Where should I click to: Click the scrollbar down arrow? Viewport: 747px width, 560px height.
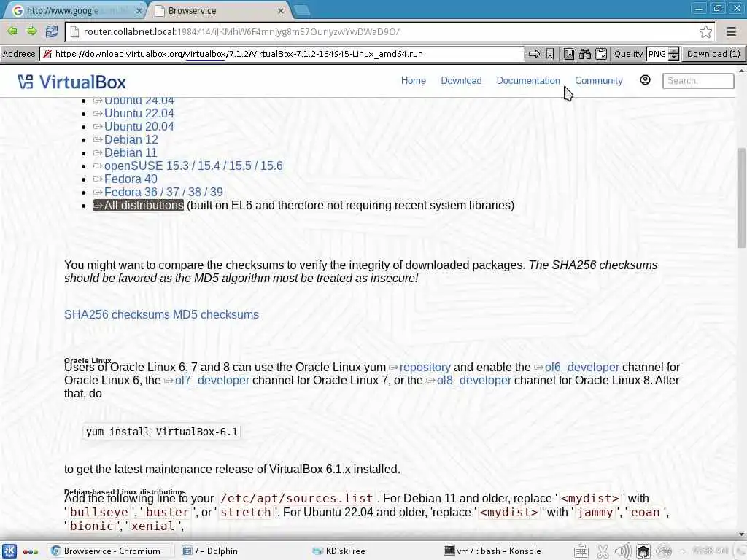click(x=741, y=534)
